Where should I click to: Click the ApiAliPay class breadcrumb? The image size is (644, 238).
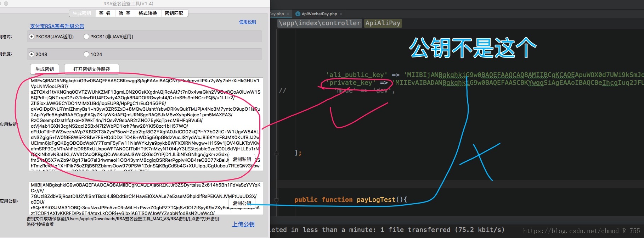click(383, 23)
